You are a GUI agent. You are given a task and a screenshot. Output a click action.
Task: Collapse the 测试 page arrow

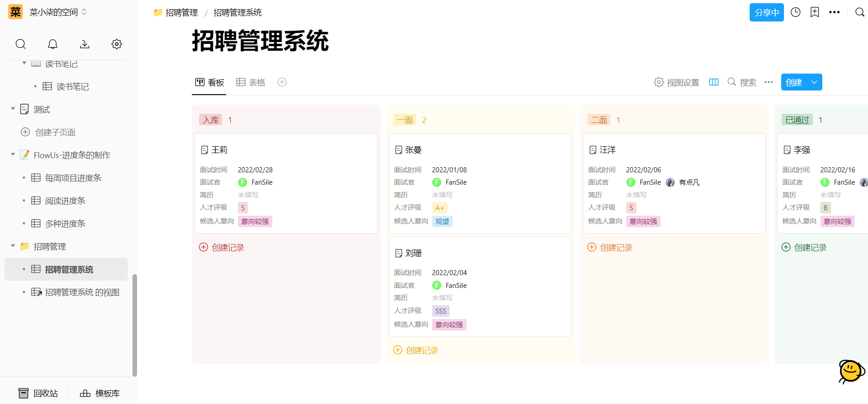point(13,109)
